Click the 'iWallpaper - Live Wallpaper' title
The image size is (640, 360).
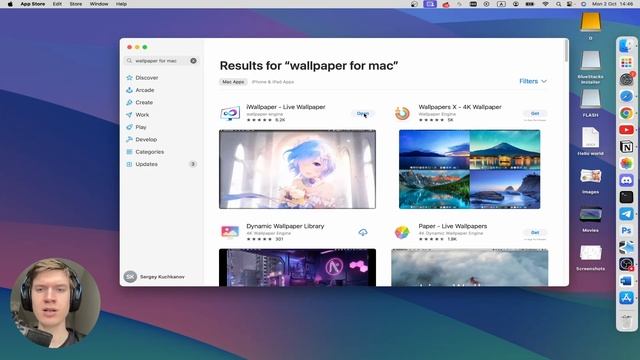click(286, 107)
